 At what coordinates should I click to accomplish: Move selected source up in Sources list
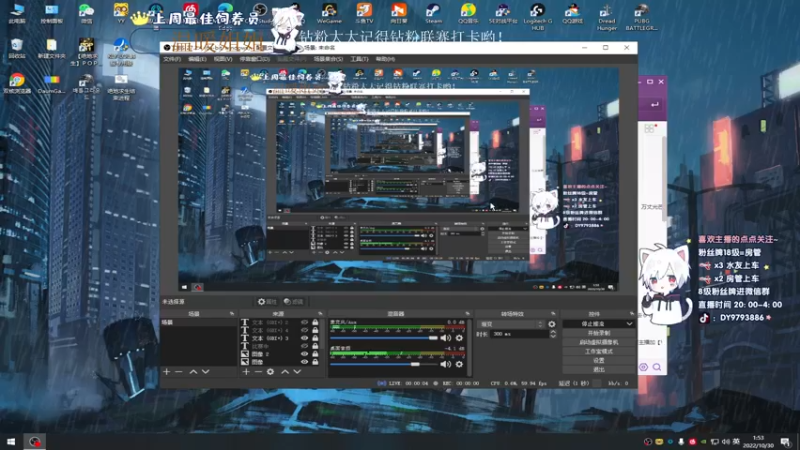285,372
